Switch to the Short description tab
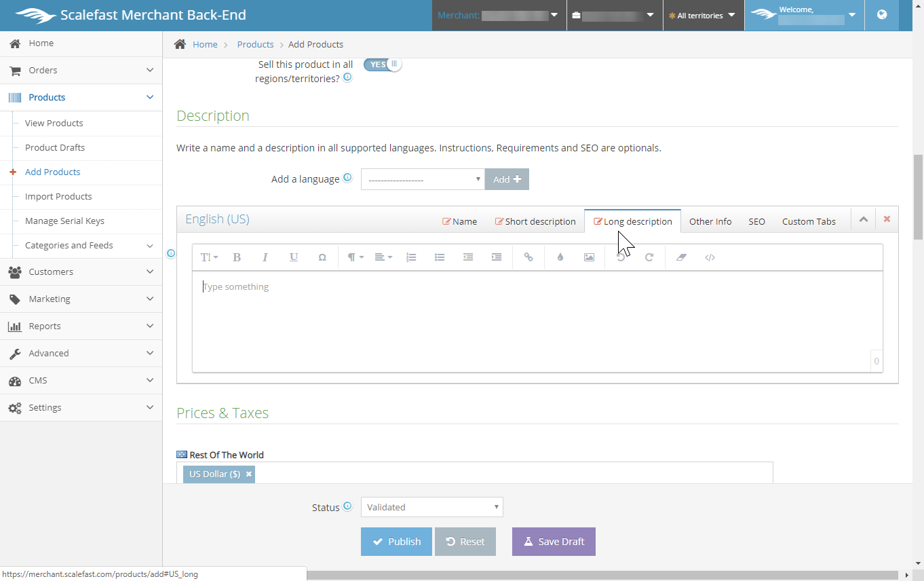924x581 pixels. [535, 221]
